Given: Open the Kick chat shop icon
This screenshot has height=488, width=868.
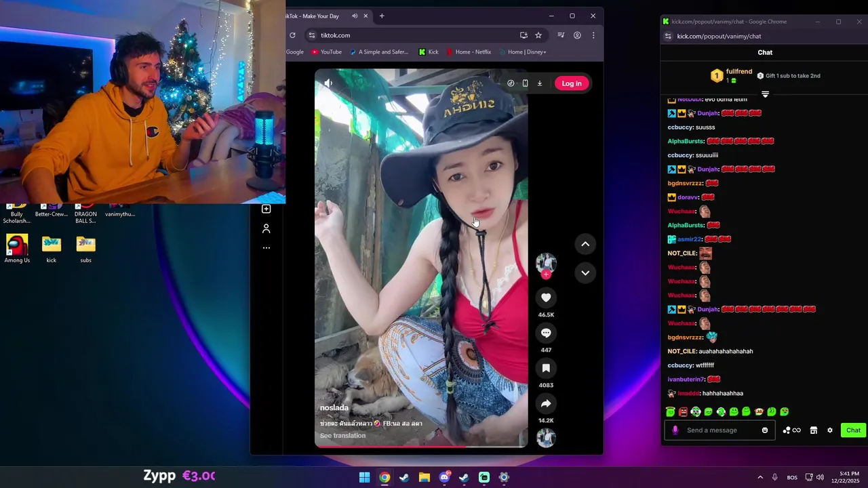Looking at the screenshot, I should 814,430.
